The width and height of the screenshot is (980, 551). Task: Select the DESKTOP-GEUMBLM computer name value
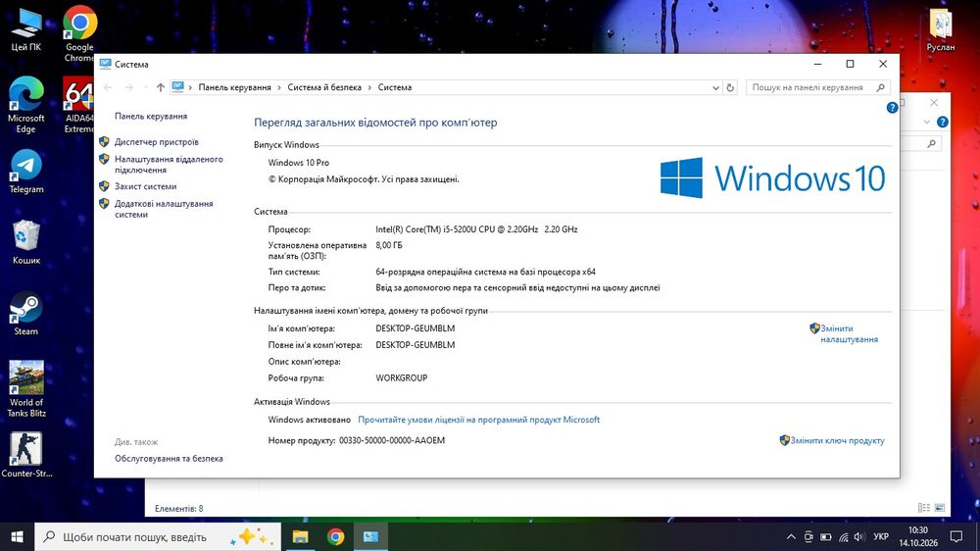coord(415,328)
